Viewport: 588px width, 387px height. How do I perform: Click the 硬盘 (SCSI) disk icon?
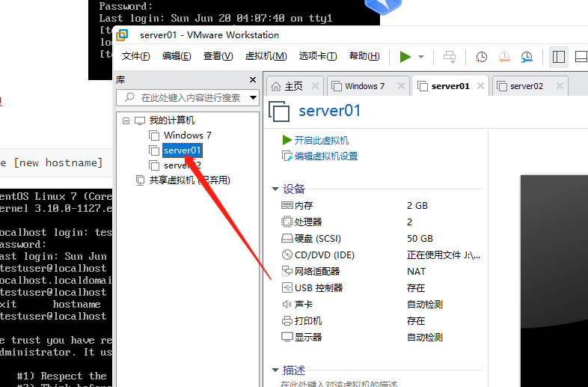point(287,238)
